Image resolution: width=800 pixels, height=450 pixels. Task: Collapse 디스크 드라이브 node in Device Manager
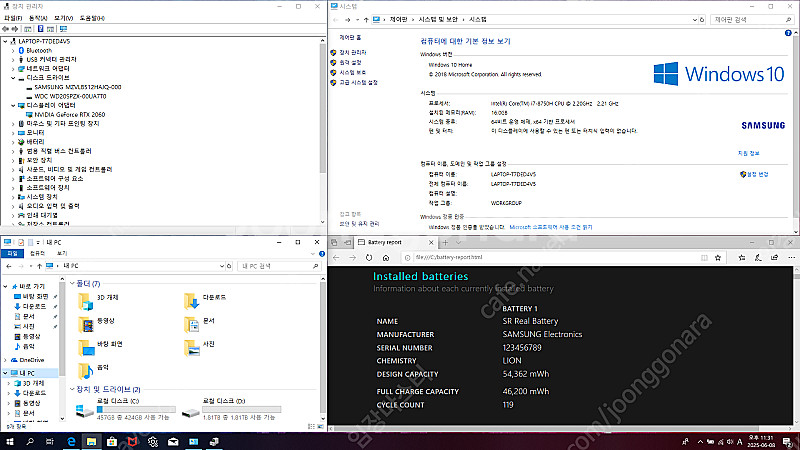(13, 78)
